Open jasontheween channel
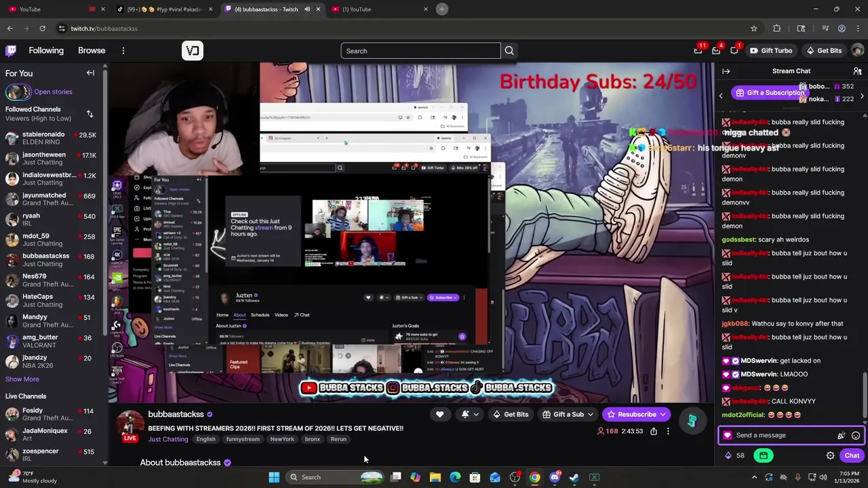 click(x=51, y=158)
